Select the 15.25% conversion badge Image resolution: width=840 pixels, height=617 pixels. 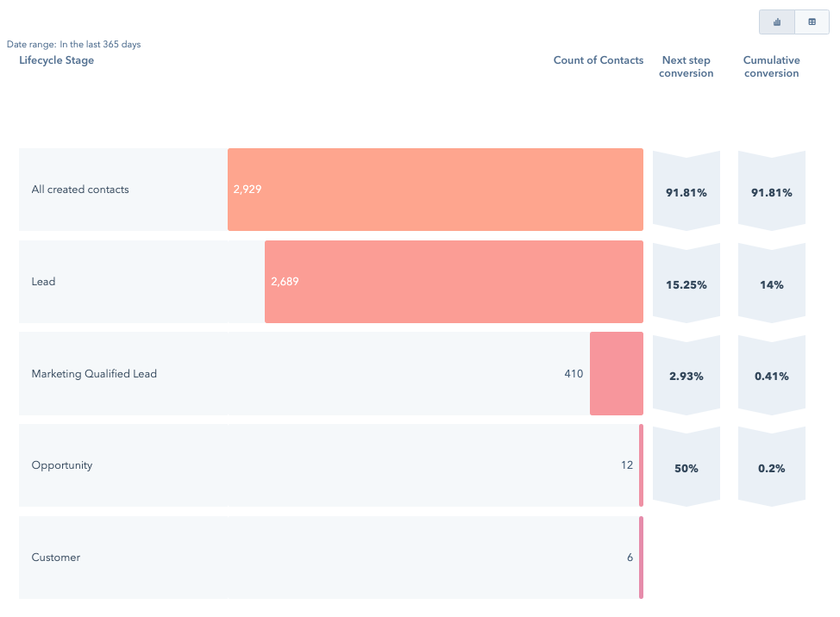[686, 284]
